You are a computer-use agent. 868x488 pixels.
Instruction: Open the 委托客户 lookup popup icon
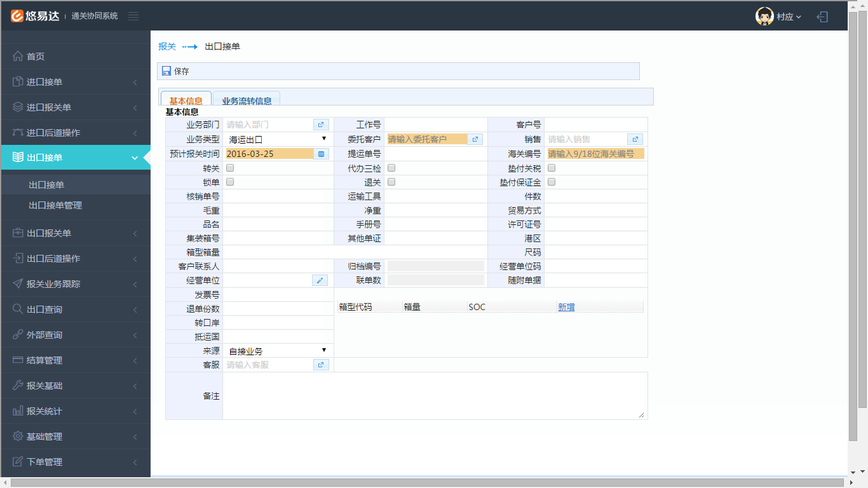point(475,139)
